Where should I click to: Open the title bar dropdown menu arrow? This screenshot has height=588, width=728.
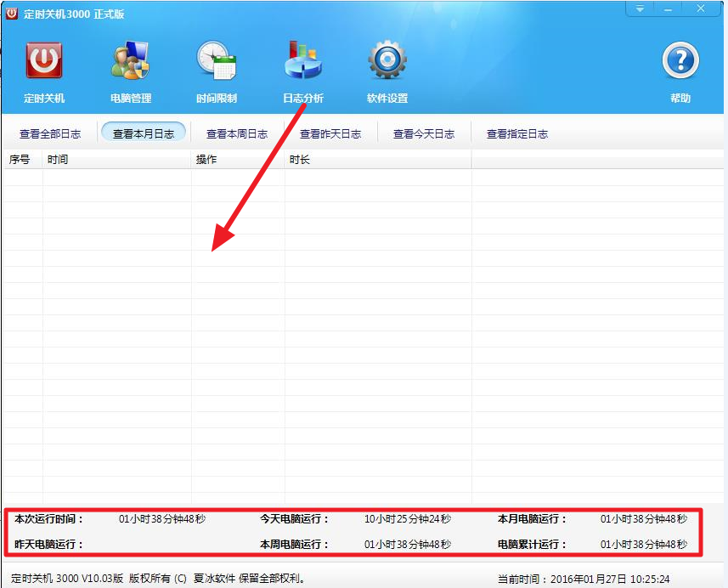click(640, 8)
